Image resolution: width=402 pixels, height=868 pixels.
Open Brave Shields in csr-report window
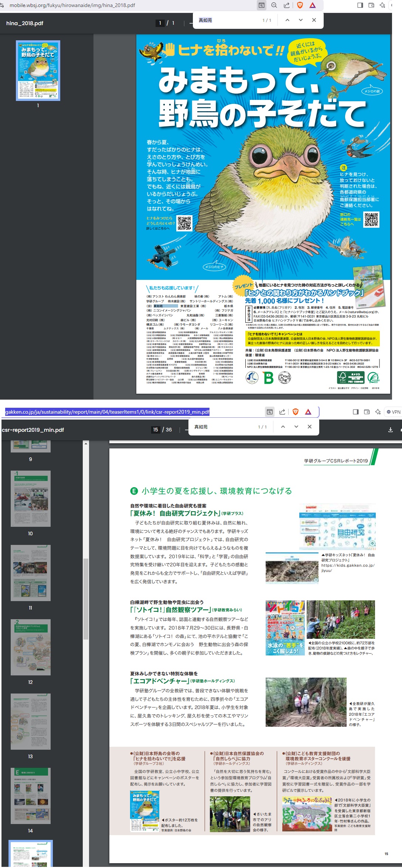click(x=295, y=412)
